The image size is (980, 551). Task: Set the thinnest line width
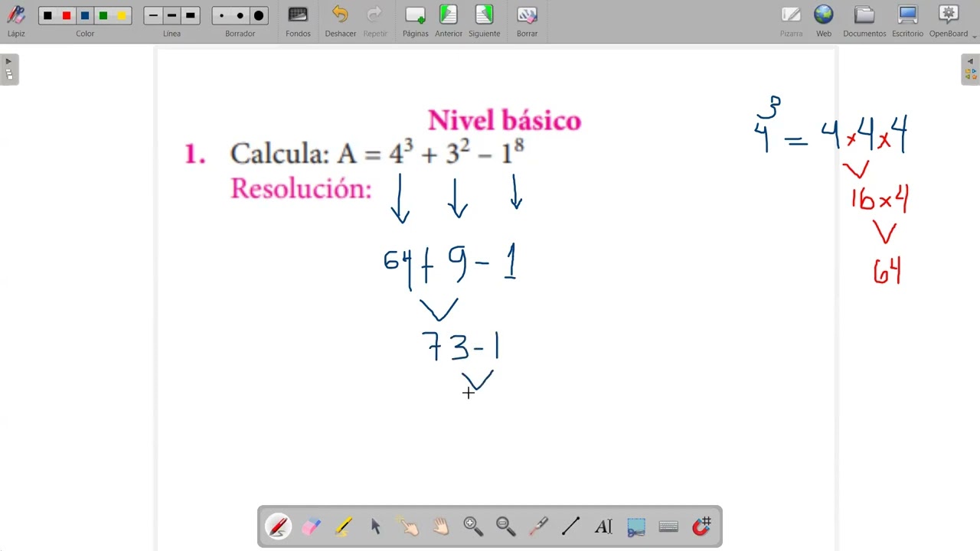coord(153,15)
